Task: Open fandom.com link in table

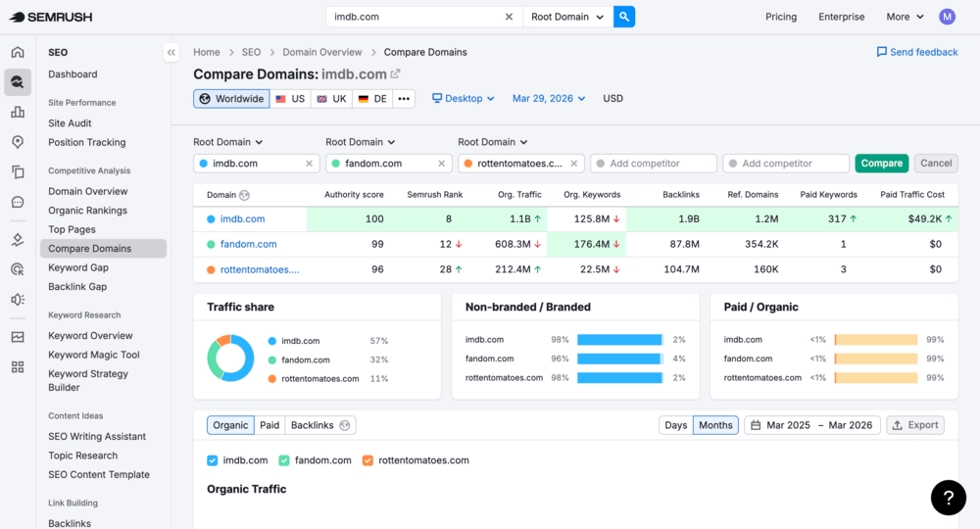Action: coord(248,244)
